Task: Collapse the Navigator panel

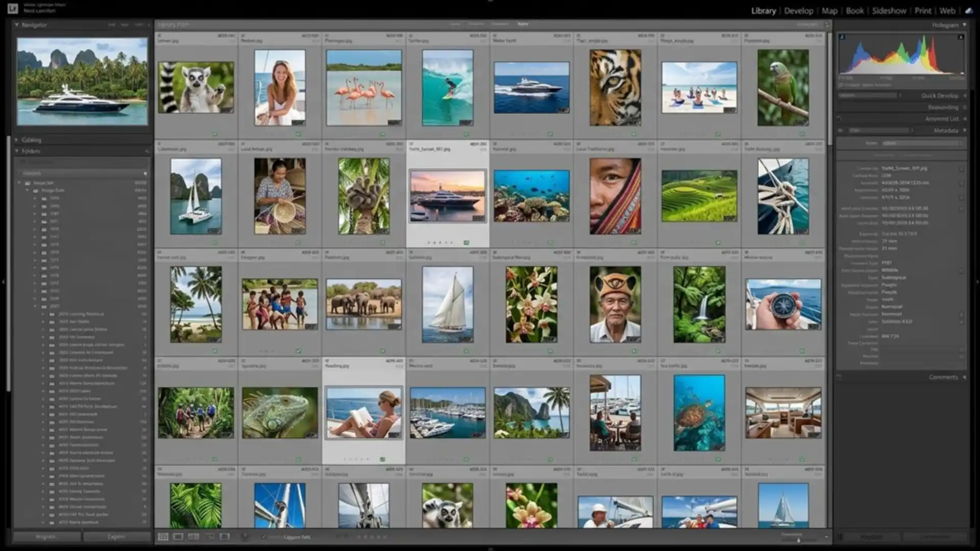Action: coord(17,24)
